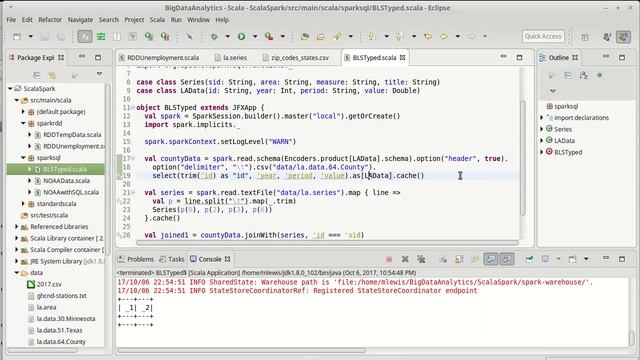Viewport: 640px width, 360px height.
Task: Click the console horizontal scrollbar
Action: (242, 350)
